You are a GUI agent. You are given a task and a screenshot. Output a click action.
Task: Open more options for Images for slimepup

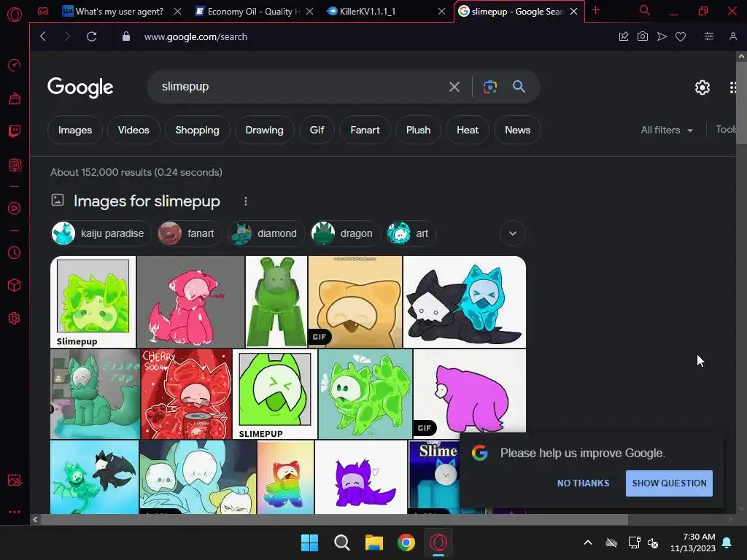(246, 201)
